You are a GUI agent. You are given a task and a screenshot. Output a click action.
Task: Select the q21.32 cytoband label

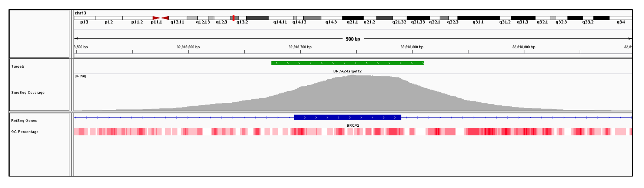[x=399, y=22]
